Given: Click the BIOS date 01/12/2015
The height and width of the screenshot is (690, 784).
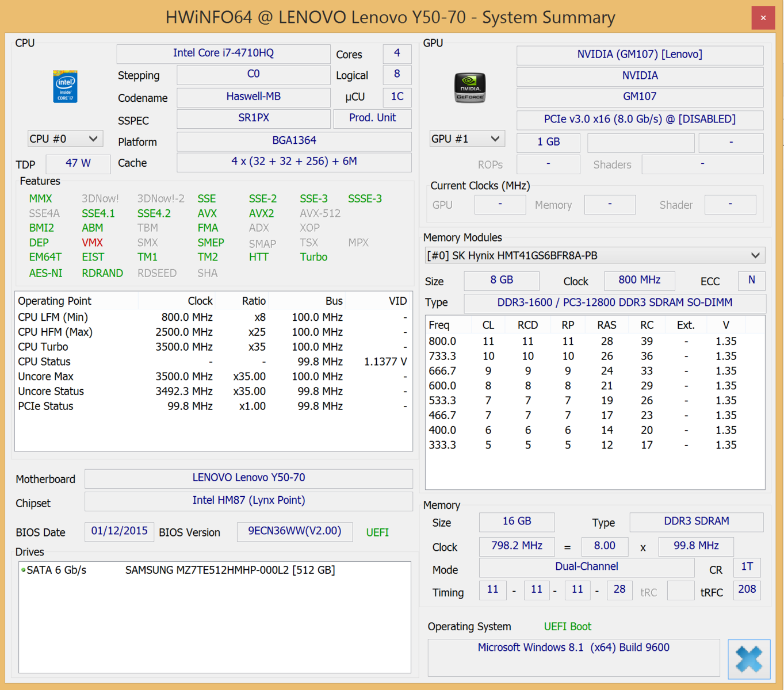Looking at the screenshot, I should (x=119, y=532).
